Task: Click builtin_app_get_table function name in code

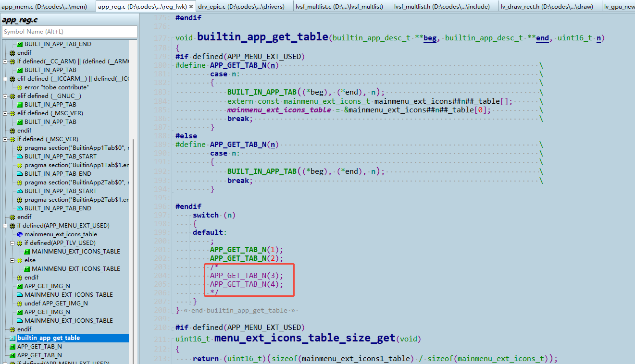Action: [263, 37]
